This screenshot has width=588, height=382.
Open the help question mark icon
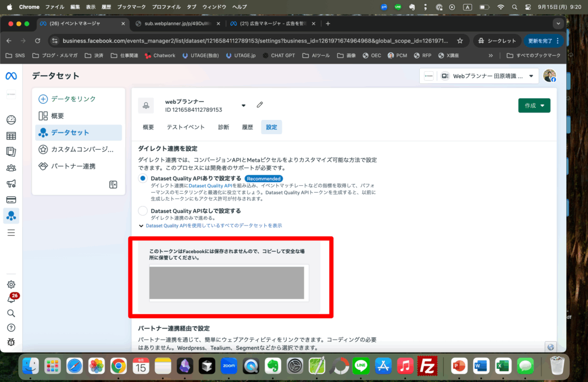coord(11,328)
